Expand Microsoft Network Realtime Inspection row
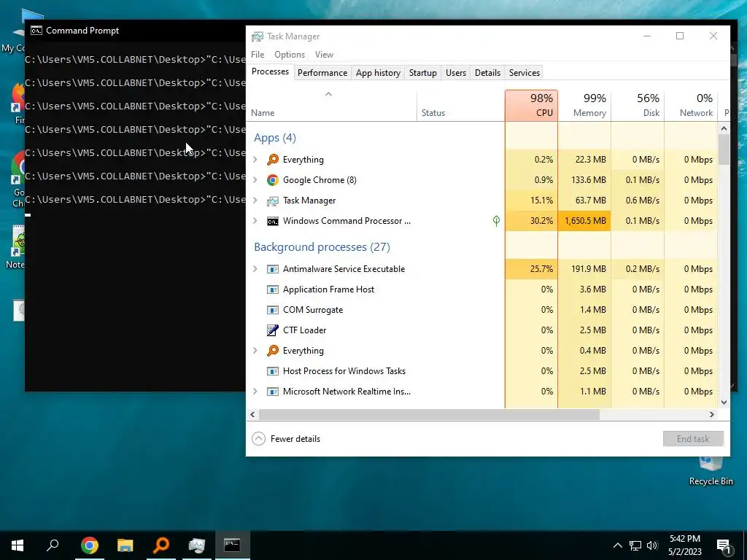This screenshot has width=747, height=560. (255, 392)
